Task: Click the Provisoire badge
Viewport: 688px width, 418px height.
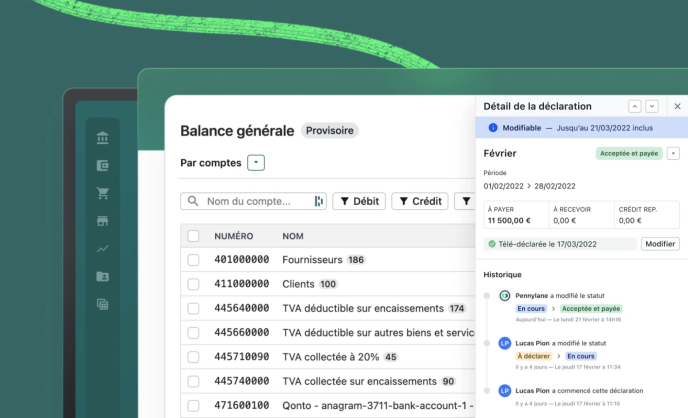Action: [330, 130]
